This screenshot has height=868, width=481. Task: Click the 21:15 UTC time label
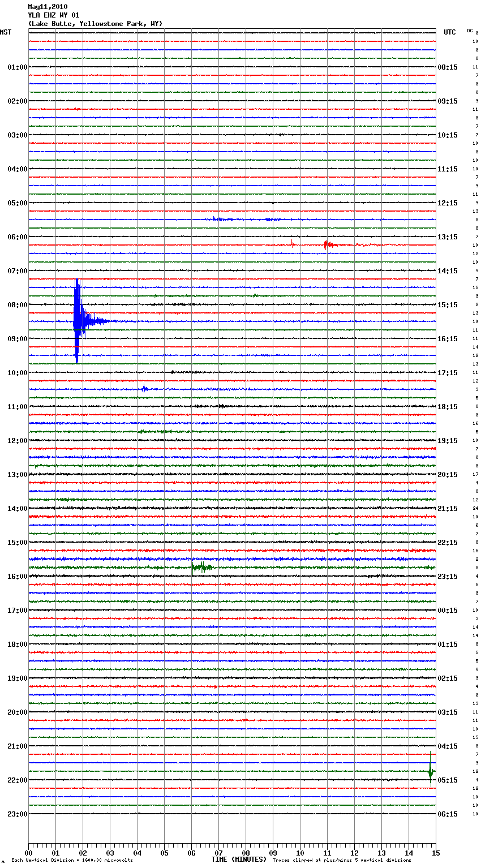click(x=448, y=509)
